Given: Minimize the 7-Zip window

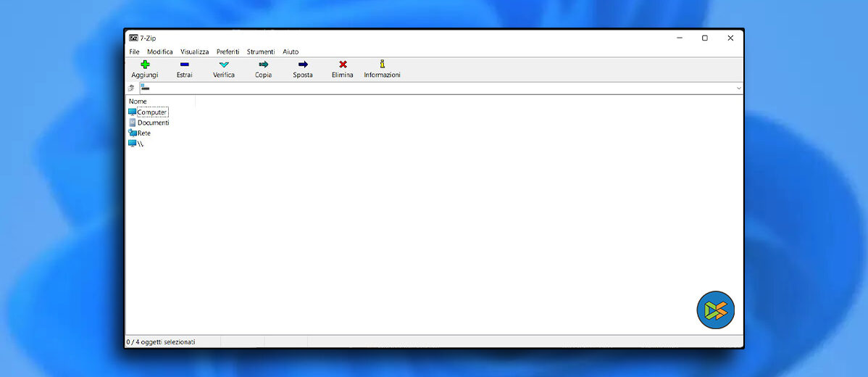Looking at the screenshot, I should pyautogui.click(x=679, y=38).
